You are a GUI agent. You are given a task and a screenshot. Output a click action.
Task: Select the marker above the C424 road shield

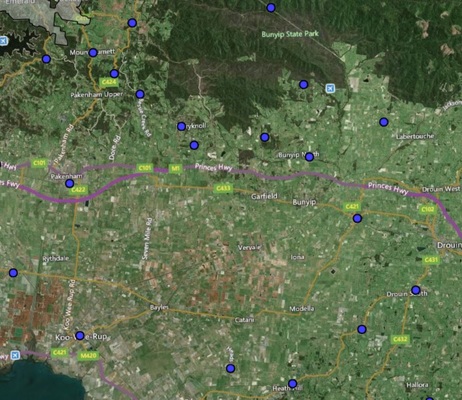(114, 74)
